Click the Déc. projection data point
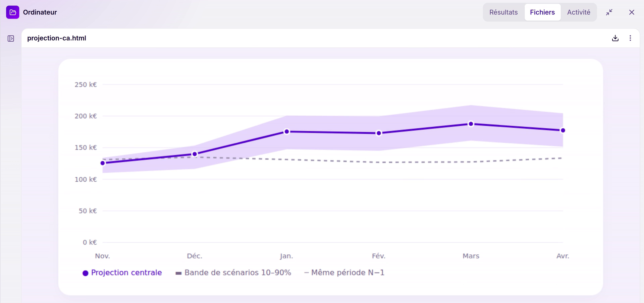 195,154
